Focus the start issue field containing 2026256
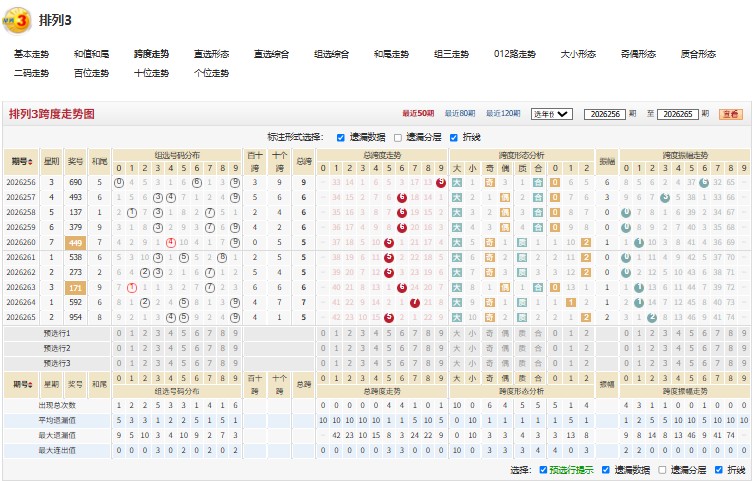This screenshot has height=481, width=754. click(x=605, y=114)
